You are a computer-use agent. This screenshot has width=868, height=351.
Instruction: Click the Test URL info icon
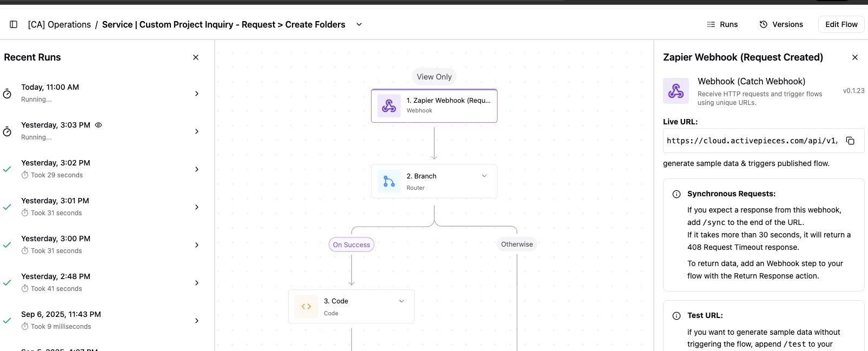point(676,316)
